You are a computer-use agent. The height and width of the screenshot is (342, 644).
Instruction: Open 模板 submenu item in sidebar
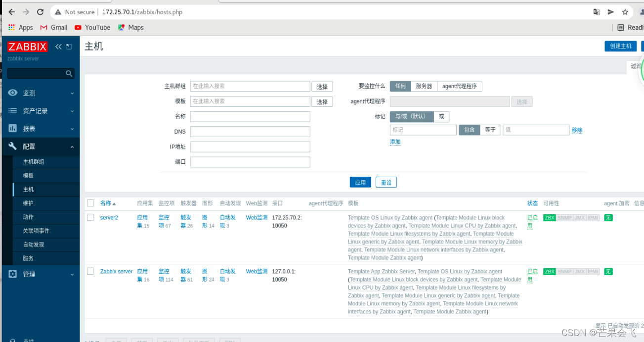[28, 176]
